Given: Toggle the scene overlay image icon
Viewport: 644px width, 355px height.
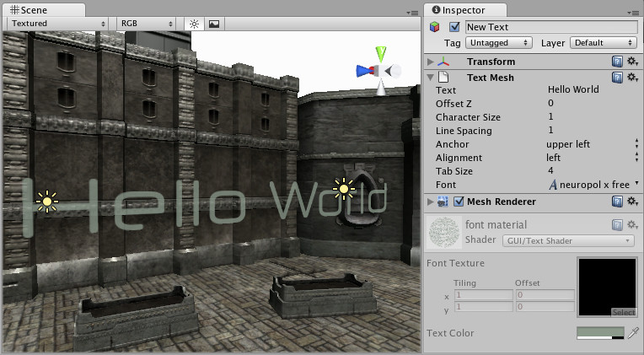Looking at the screenshot, I should 214,24.
